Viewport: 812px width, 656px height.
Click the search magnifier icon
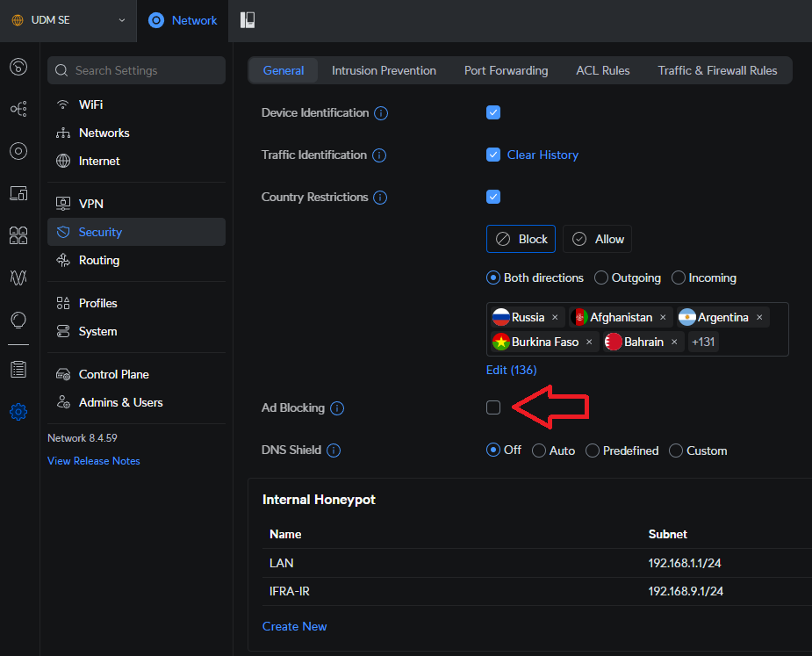pos(61,70)
